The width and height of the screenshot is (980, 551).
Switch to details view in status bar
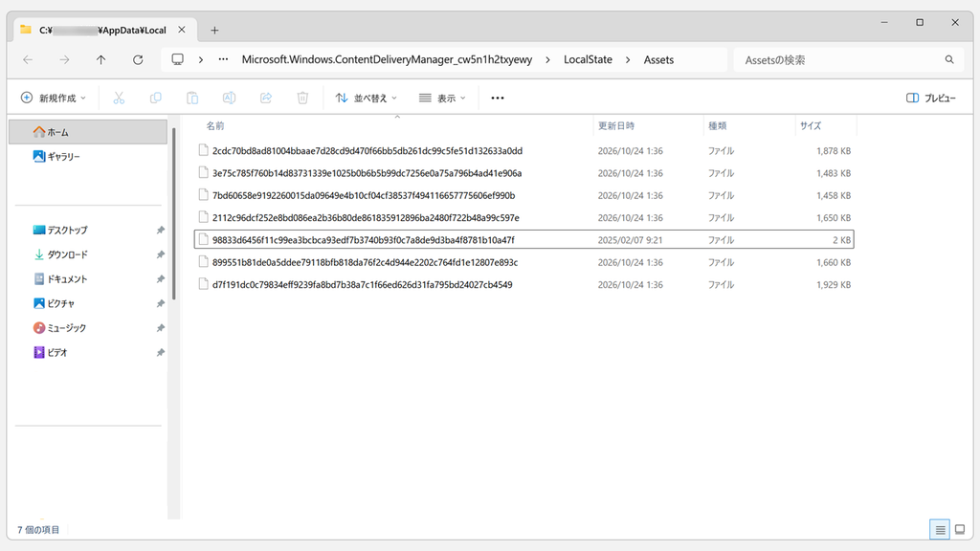(940, 530)
